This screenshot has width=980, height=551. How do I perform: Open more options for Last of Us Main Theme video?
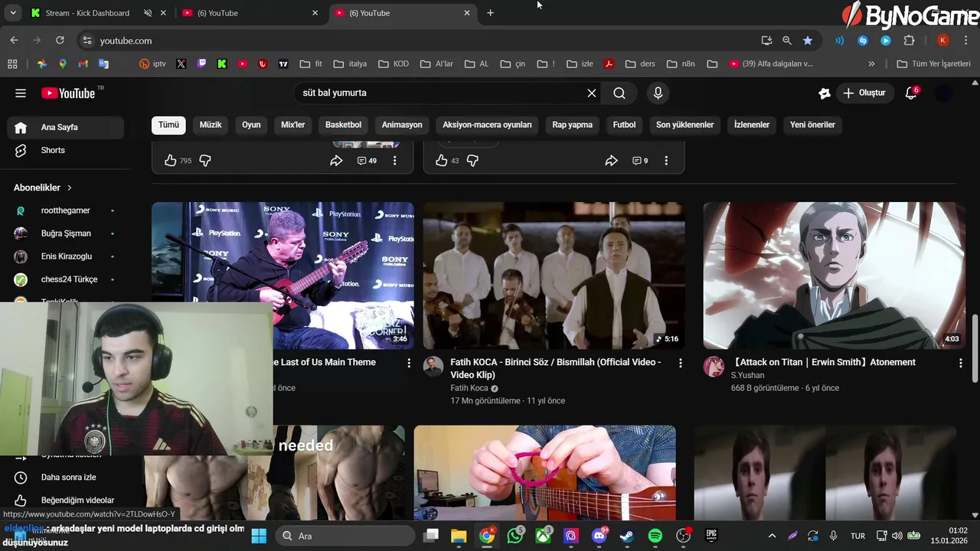click(x=409, y=363)
